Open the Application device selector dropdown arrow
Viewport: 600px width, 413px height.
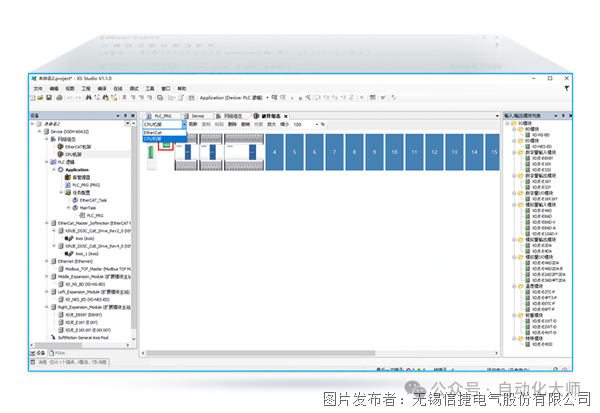click(x=267, y=98)
